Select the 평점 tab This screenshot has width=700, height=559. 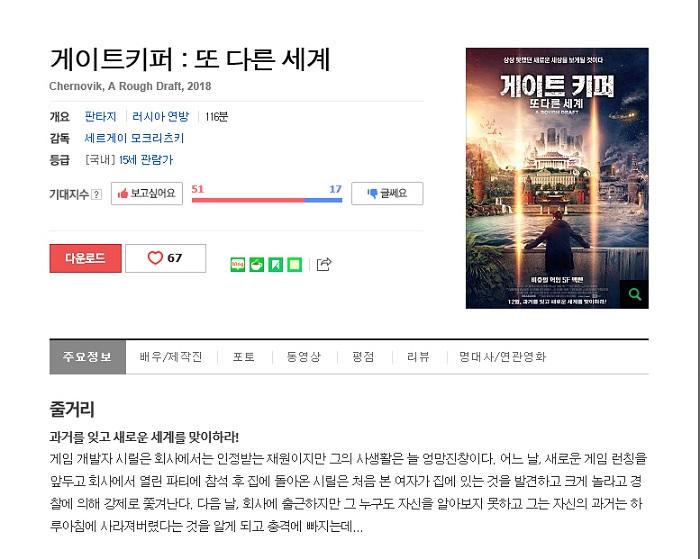[363, 357]
